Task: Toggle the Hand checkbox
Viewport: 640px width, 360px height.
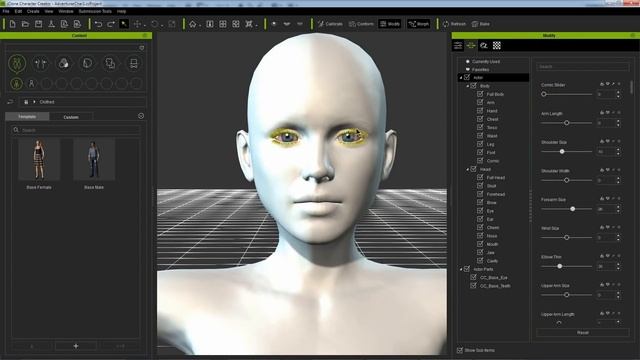Action: [x=480, y=111]
